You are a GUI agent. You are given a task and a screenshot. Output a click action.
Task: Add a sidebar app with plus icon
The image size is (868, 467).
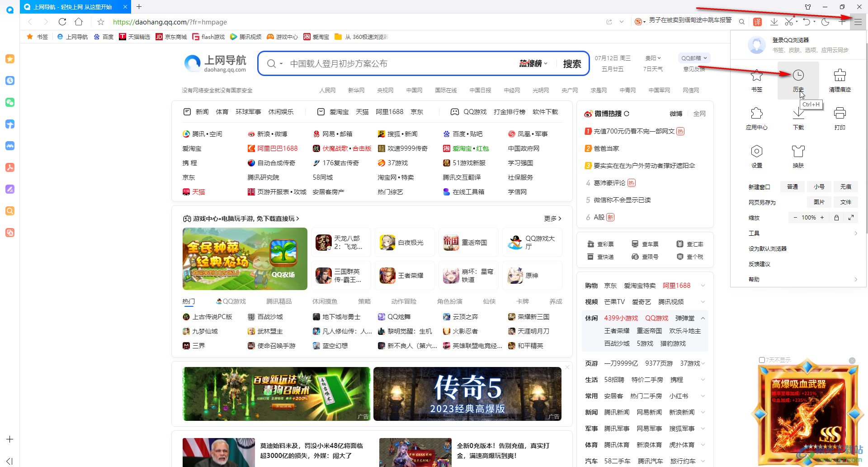(x=9, y=439)
